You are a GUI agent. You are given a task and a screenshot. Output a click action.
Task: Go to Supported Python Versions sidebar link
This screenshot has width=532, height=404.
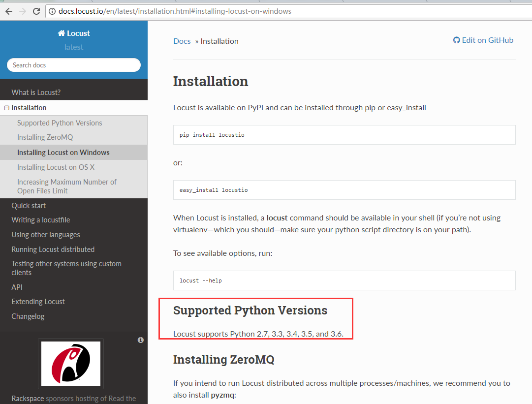[60, 123]
